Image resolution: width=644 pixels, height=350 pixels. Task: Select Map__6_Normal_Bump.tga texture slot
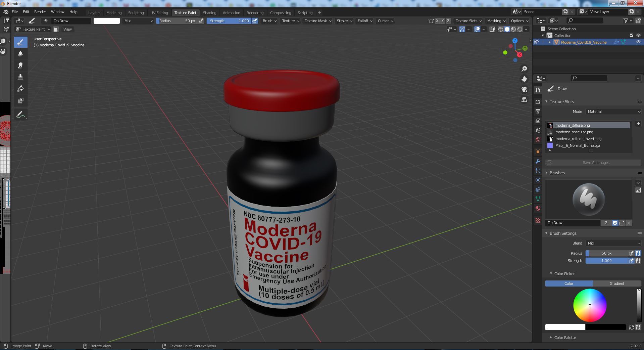click(x=589, y=145)
